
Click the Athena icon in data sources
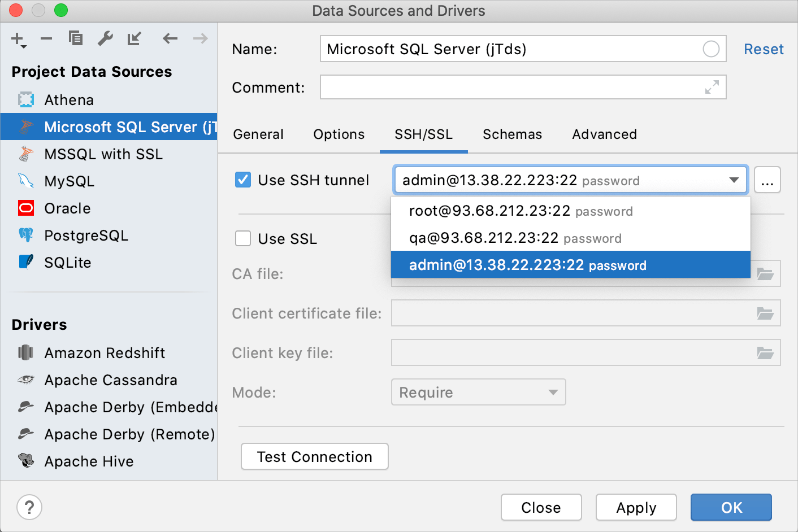[26, 100]
